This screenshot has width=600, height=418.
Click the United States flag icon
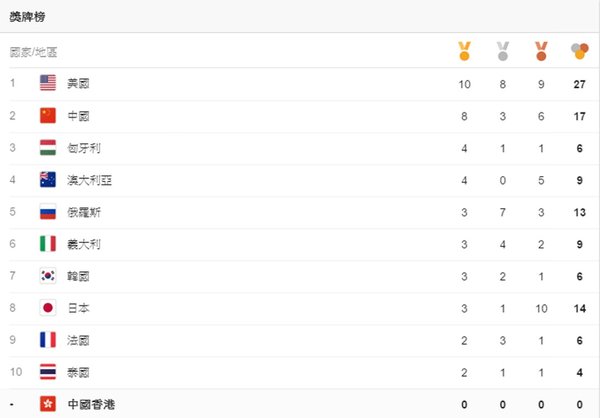coord(48,83)
